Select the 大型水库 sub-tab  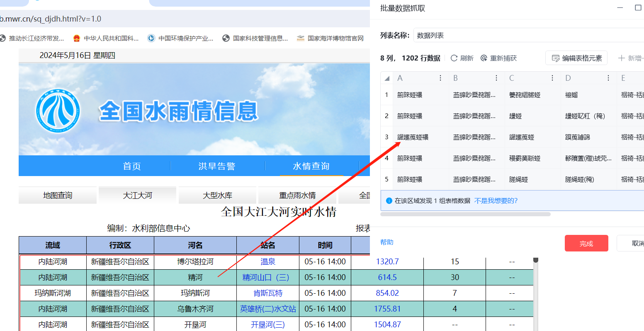click(x=217, y=195)
